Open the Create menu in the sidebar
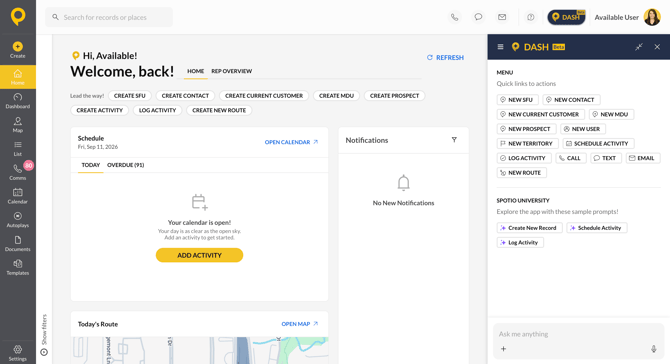This screenshot has width=670, height=364. click(18, 50)
